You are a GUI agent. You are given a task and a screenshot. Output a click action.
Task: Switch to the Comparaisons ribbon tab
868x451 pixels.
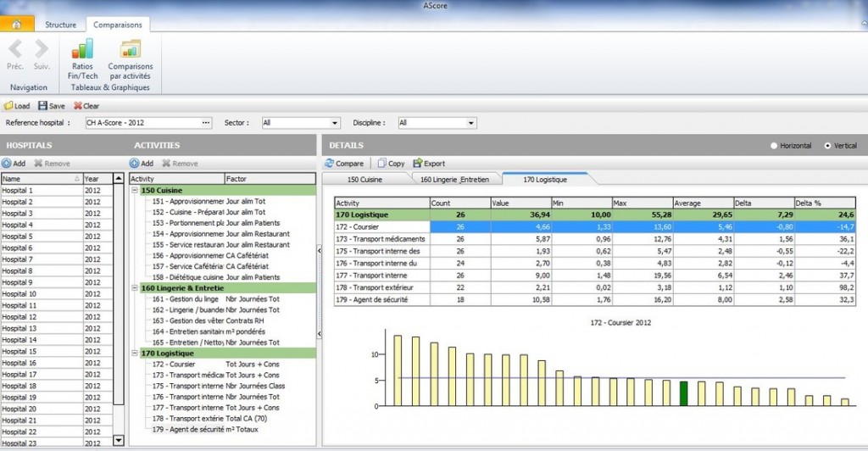point(117,25)
